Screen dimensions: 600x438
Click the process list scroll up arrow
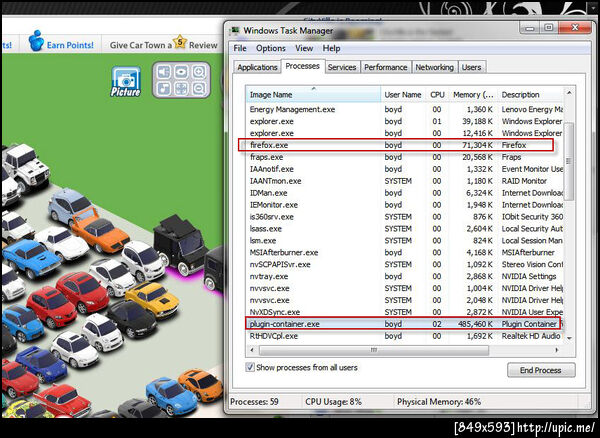(569, 93)
